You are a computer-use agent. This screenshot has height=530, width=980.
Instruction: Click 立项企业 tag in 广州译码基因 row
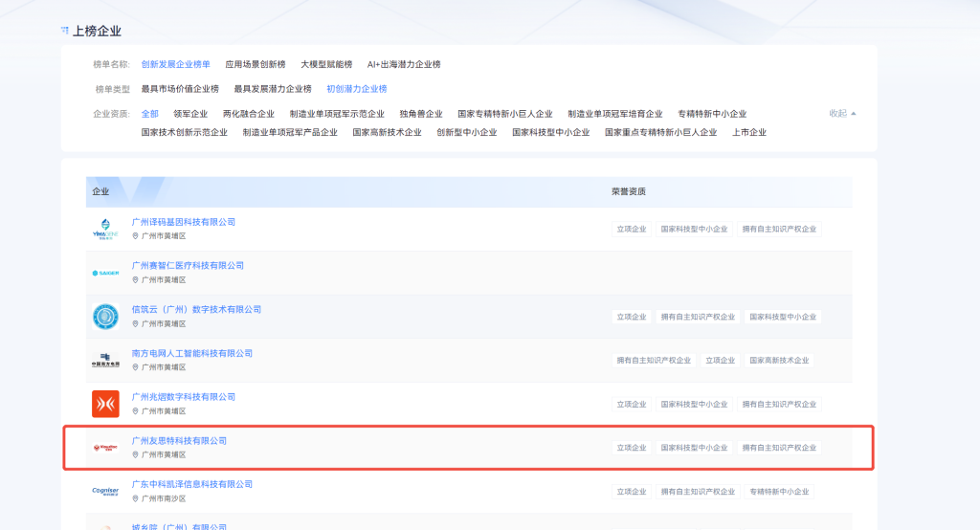click(632, 230)
